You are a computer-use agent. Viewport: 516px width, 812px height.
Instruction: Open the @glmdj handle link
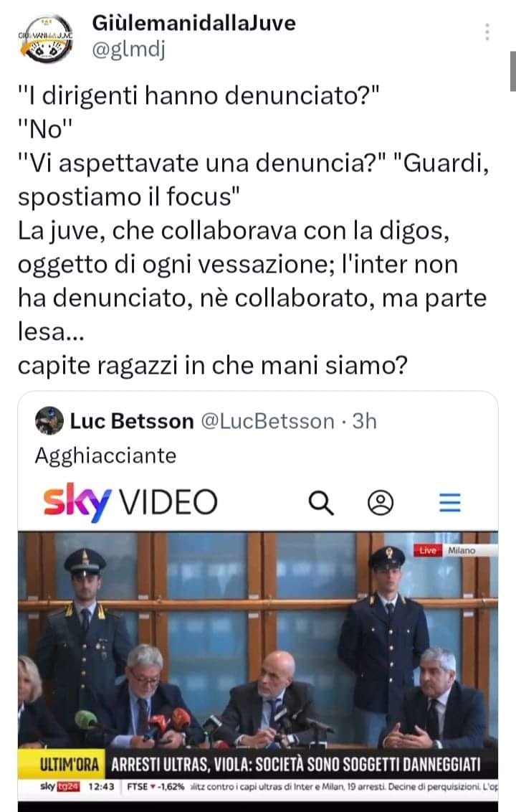pyautogui.click(x=128, y=49)
